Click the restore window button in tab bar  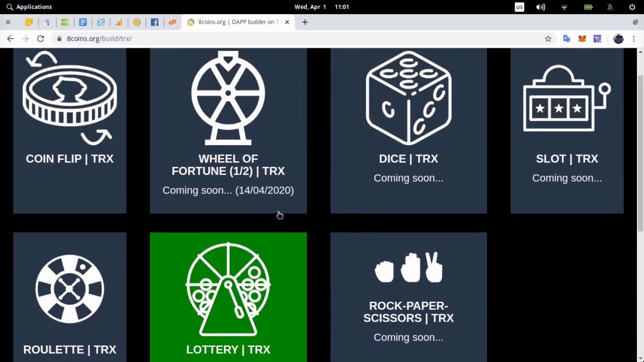coord(635,22)
